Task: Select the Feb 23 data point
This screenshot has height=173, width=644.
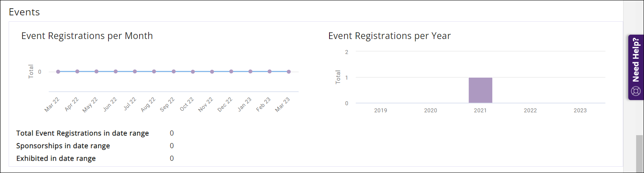Action: (x=269, y=71)
